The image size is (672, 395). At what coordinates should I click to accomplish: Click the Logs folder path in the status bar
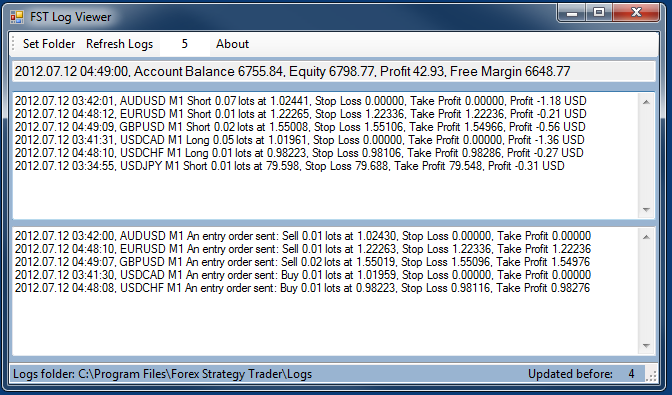[x=162, y=374]
